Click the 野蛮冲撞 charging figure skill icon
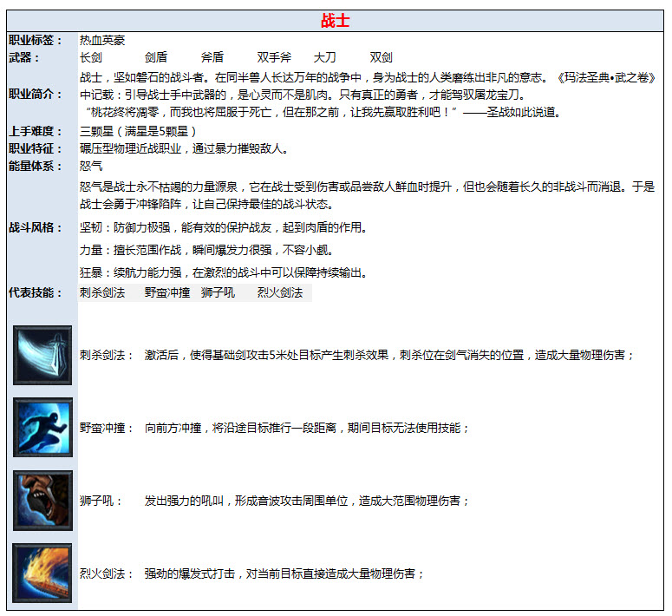672x616 pixels. coord(42,428)
